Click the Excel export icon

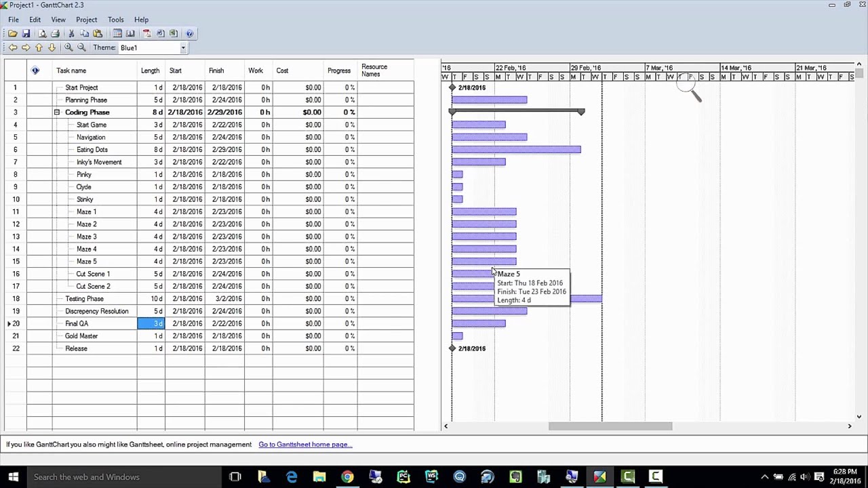(x=173, y=33)
